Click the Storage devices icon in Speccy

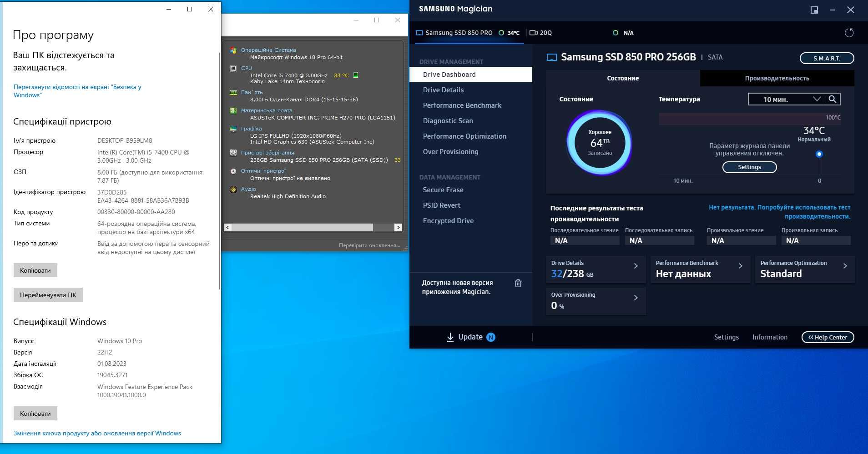pyautogui.click(x=233, y=153)
